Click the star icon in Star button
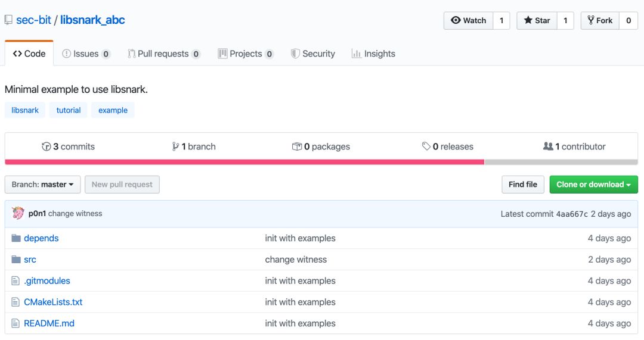This screenshot has height=340, width=644. click(x=528, y=20)
